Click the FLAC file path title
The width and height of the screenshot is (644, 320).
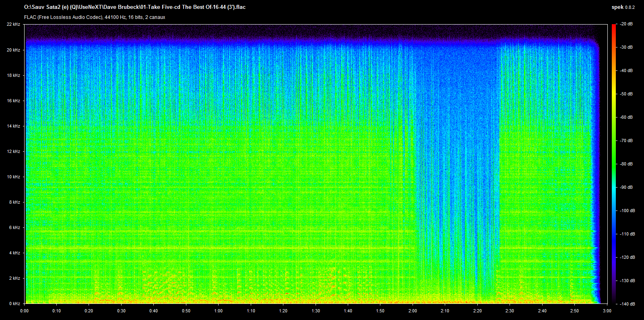[135, 7]
